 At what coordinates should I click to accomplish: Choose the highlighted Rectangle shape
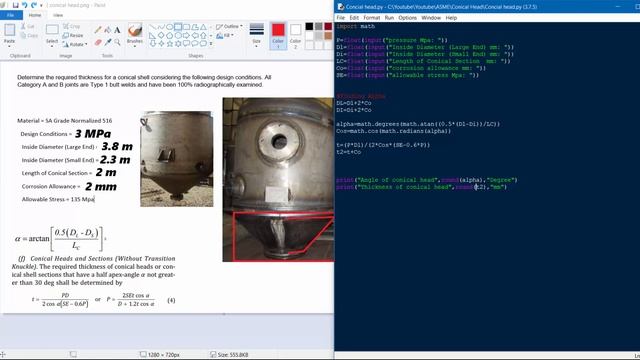point(178,27)
